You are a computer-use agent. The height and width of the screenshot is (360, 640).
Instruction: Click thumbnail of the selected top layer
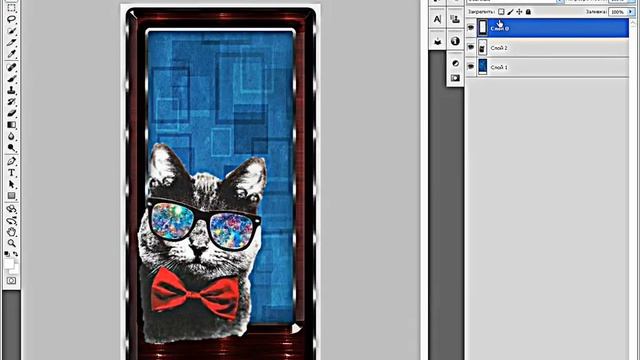pos(482,28)
